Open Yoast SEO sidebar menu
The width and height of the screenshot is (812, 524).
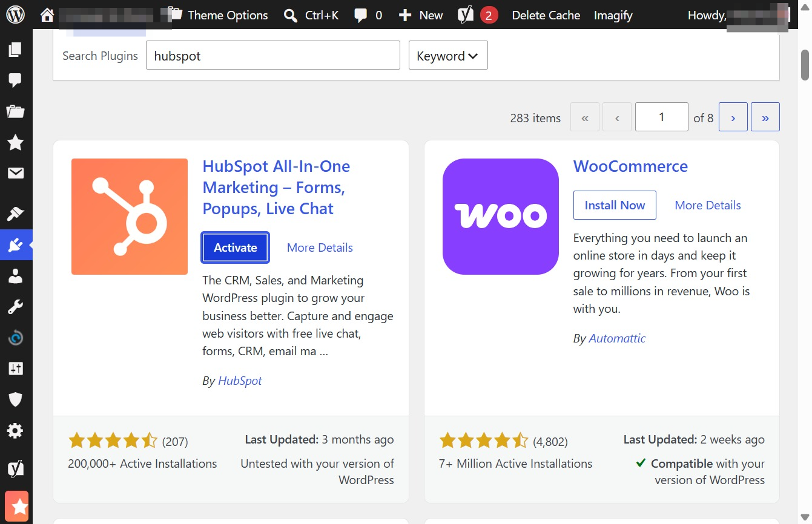coord(15,469)
